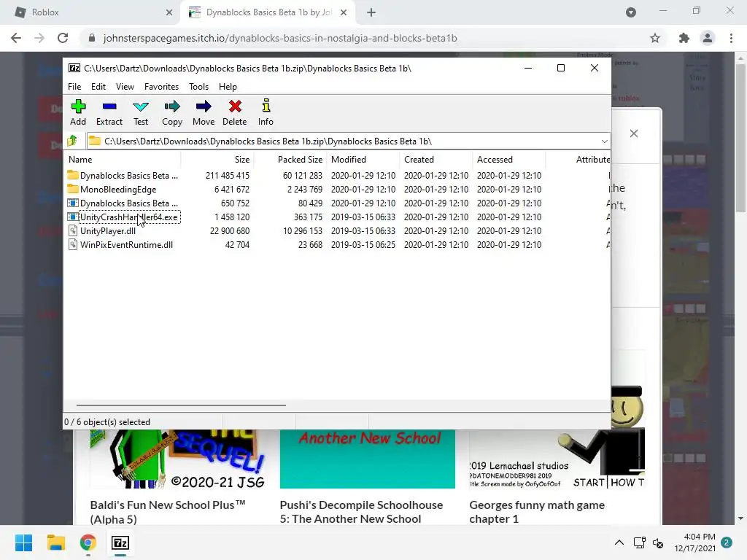Open the Favorites menu

(x=161, y=87)
